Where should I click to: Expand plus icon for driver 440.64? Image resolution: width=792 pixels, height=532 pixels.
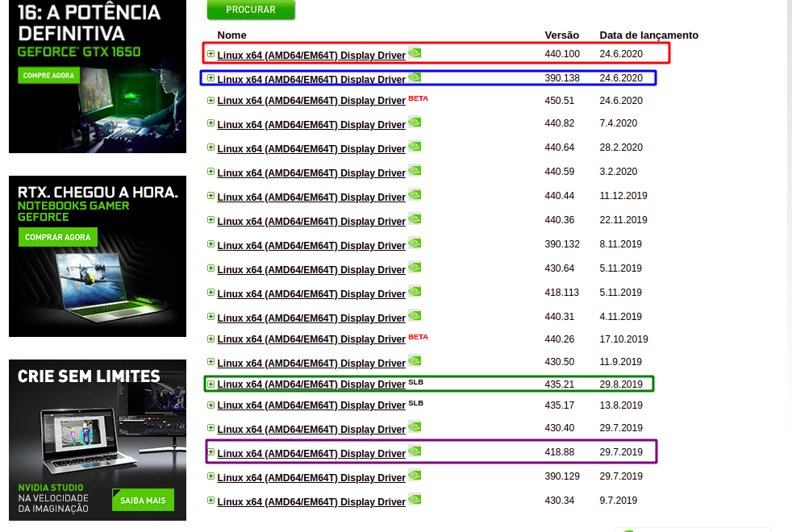pos(211,148)
